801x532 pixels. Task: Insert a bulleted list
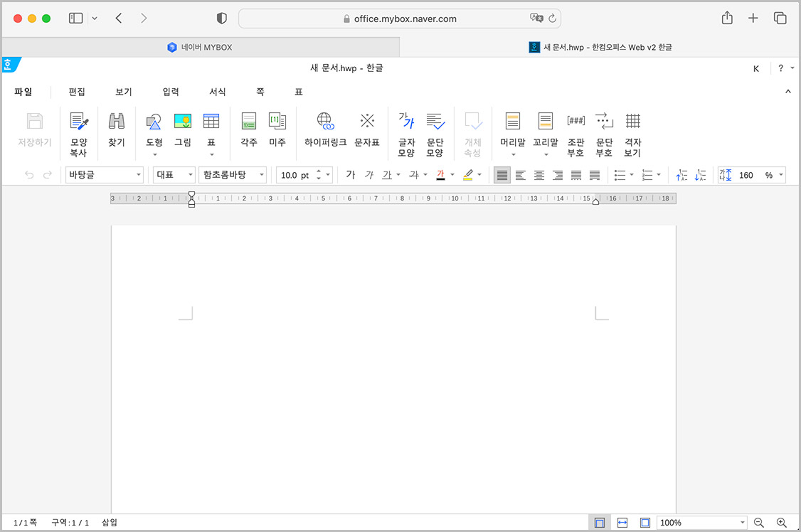coord(620,175)
